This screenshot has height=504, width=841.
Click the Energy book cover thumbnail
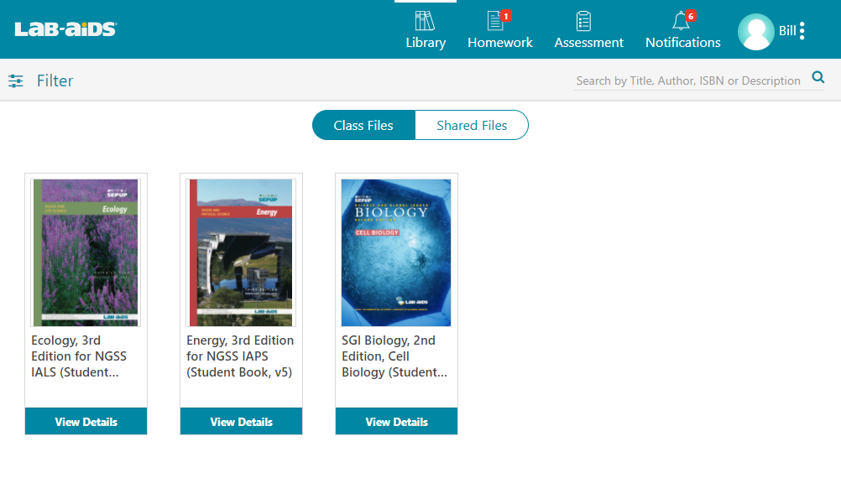241,252
